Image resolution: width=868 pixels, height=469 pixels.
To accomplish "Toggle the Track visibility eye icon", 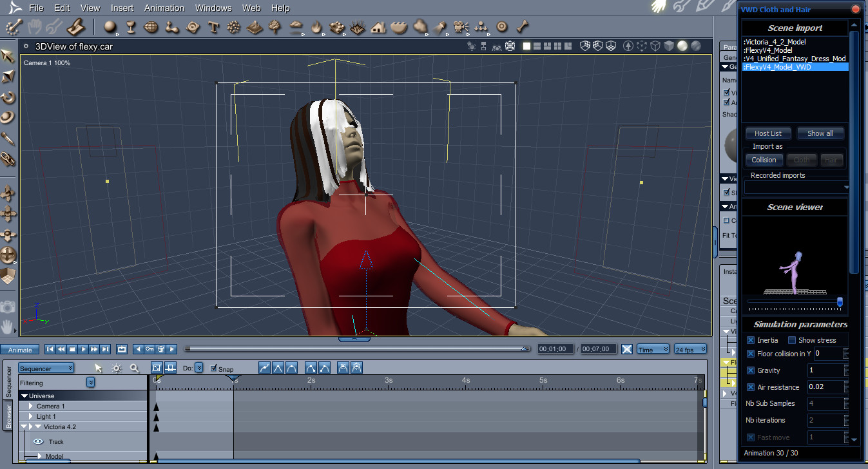I will pyautogui.click(x=38, y=441).
